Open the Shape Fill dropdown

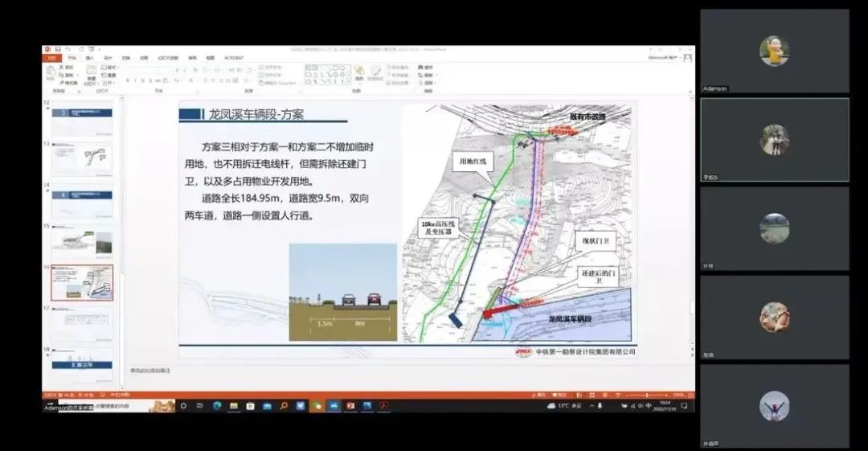(x=398, y=67)
